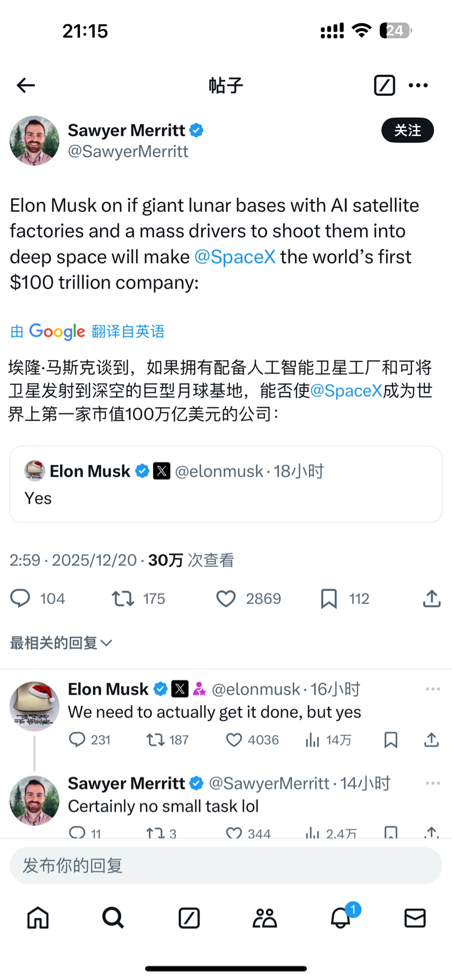Open the Grok icon in header
Image resolution: width=452 pixels, height=980 pixels.
pyautogui.click(x=384, y=85)
